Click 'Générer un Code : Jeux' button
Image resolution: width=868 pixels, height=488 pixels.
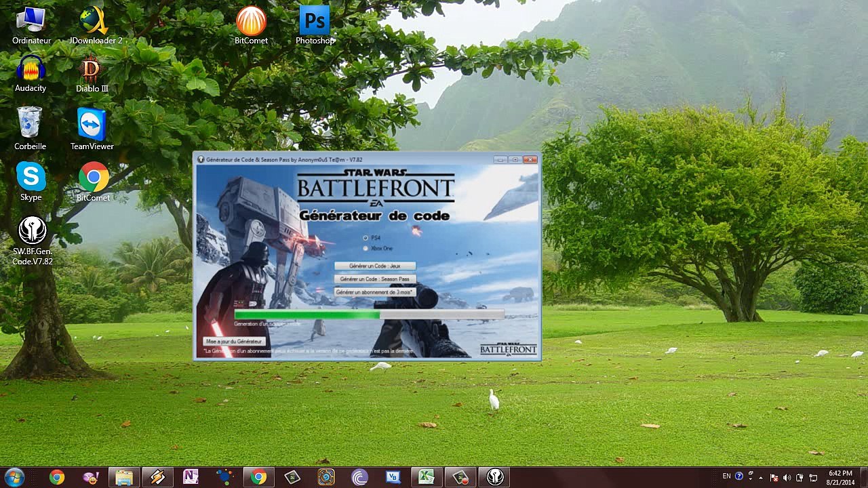[x=375, y=266]
